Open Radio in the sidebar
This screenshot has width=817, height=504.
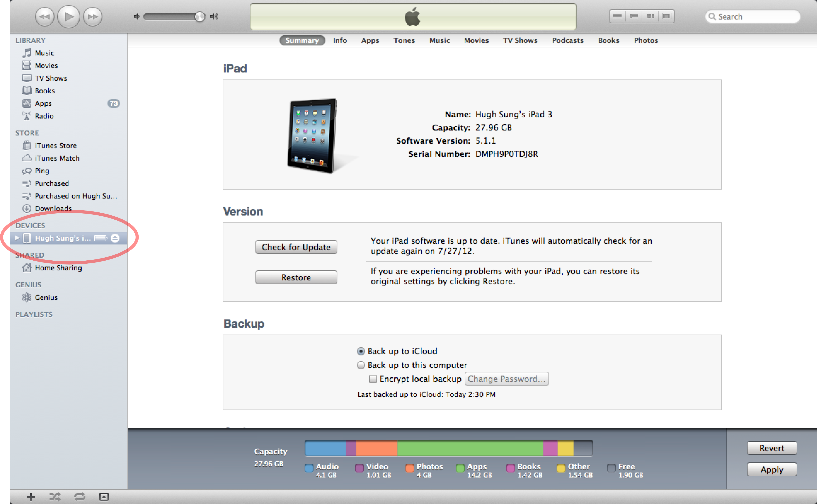pos(68,116)
